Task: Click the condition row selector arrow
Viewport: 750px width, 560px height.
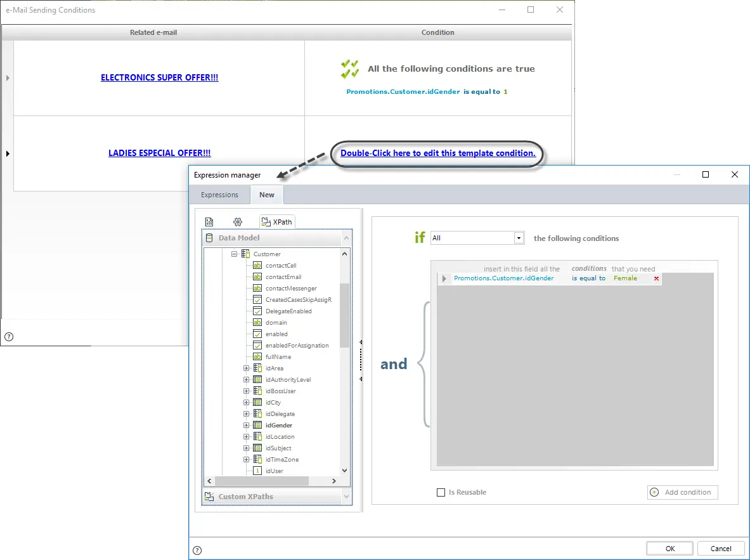Action: coord(444,278)
